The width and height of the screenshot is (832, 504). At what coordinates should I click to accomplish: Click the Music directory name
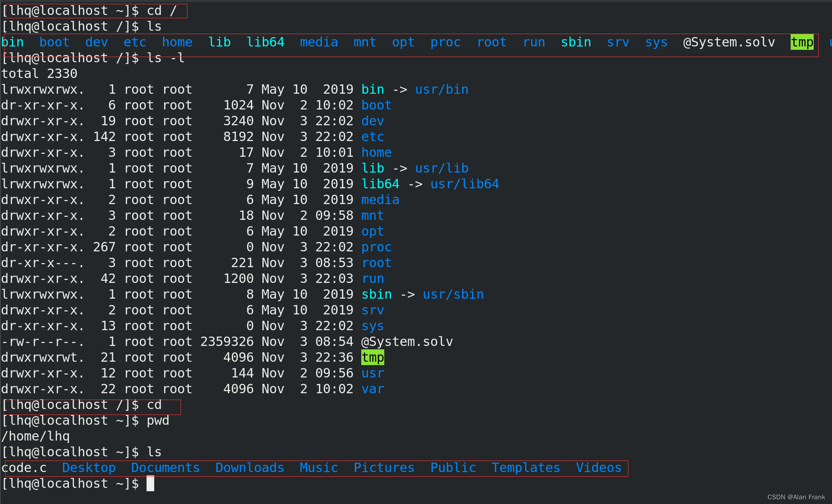(319, 468)
